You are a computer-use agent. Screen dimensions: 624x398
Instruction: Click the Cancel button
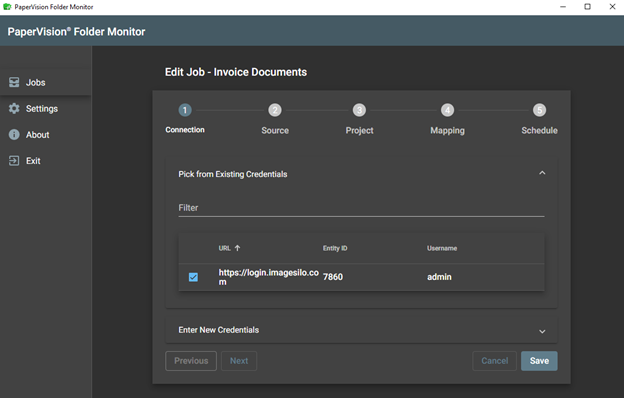(x=495, y=361)
